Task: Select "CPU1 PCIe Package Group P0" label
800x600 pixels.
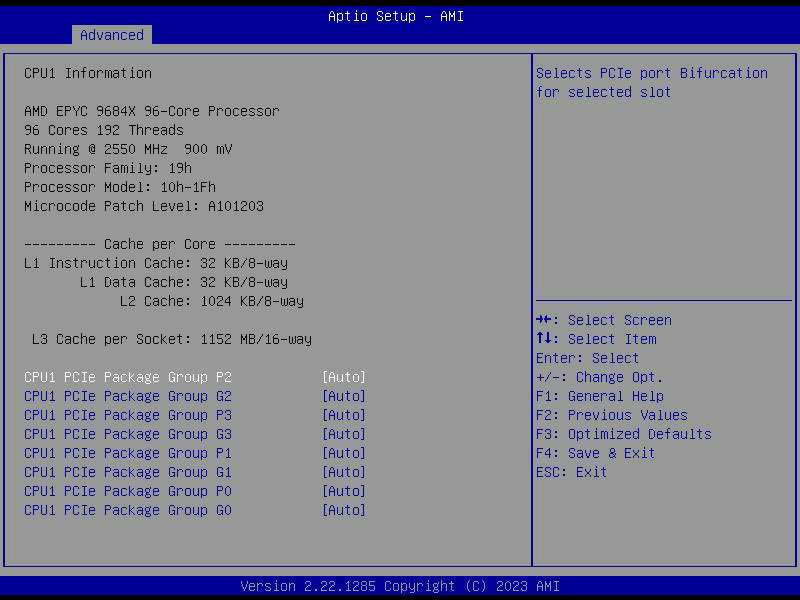Action: 128,491
